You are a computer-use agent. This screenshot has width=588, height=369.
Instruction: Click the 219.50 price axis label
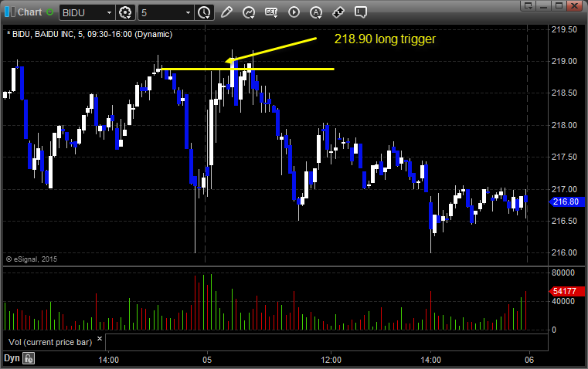(x=564, y=29)
